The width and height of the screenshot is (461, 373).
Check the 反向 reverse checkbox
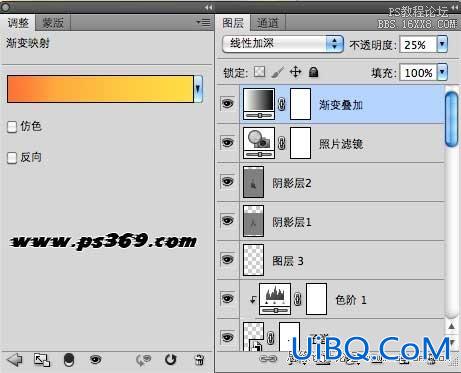(x=12, y=158)
